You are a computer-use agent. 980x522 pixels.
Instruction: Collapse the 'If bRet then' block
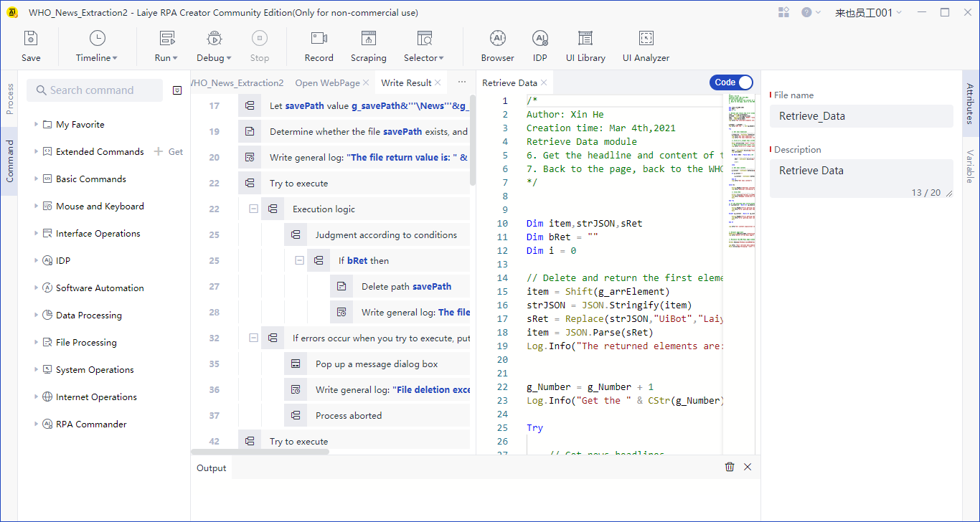coord(299,260)
